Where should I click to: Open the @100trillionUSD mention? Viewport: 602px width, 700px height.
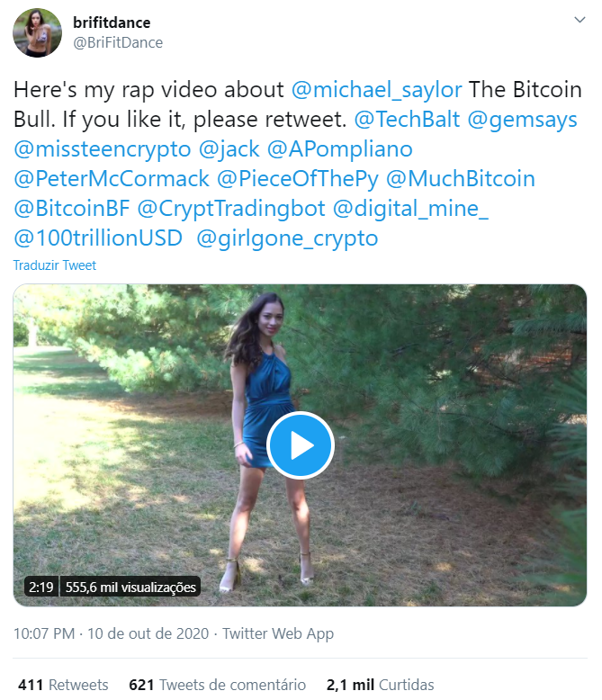point(98,238)
